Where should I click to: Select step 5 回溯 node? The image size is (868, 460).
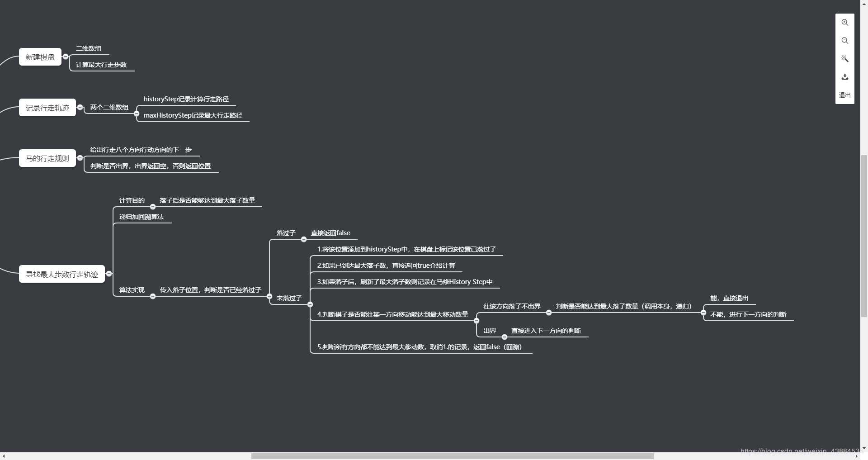[x=420, y=347]
